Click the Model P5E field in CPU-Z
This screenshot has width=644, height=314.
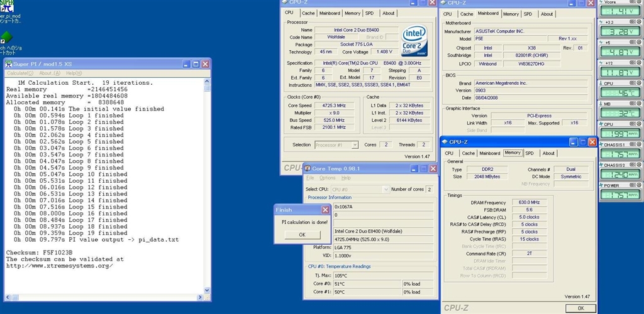point(511,38)
